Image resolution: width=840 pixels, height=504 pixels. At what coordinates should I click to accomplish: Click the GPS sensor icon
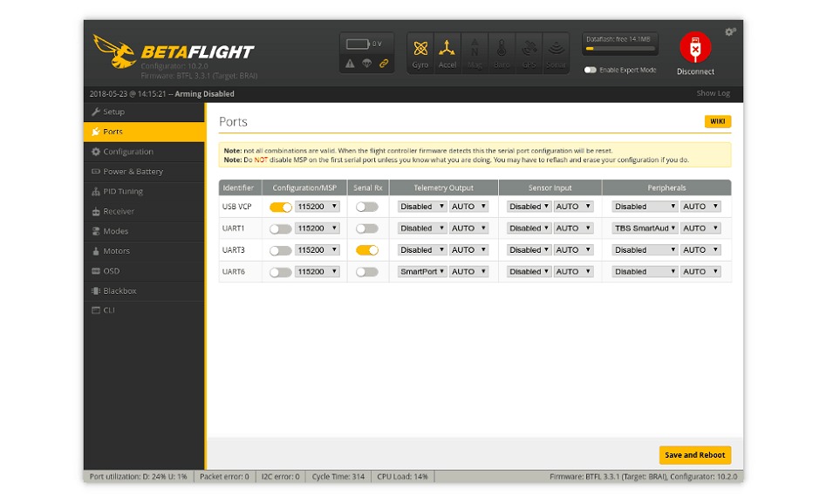tap(529, 53)
